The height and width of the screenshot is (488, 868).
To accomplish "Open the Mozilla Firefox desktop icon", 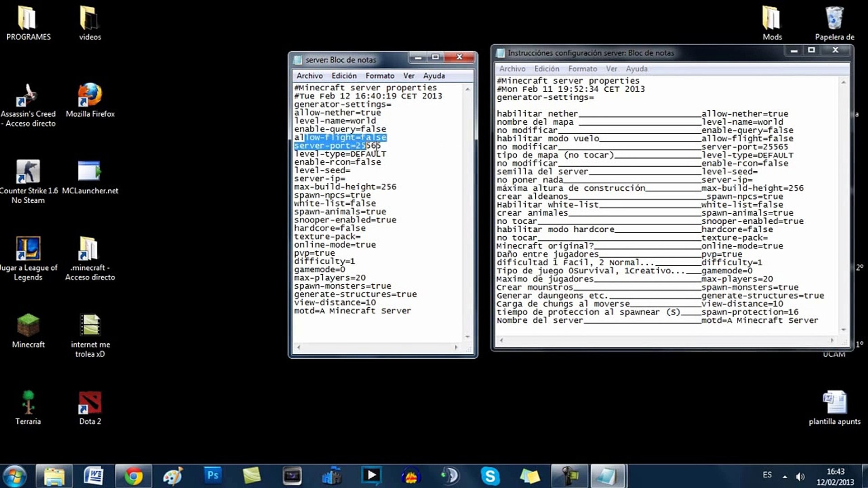I will 90,96.
